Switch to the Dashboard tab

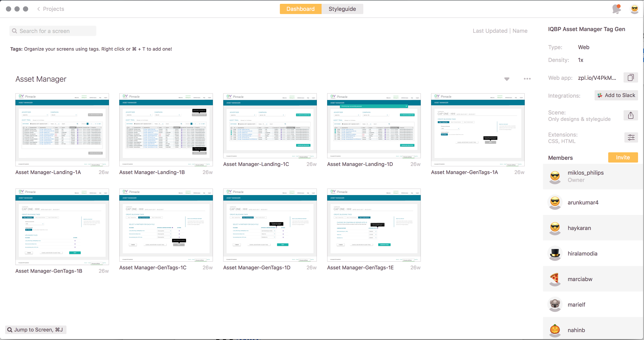coord(300,9)
